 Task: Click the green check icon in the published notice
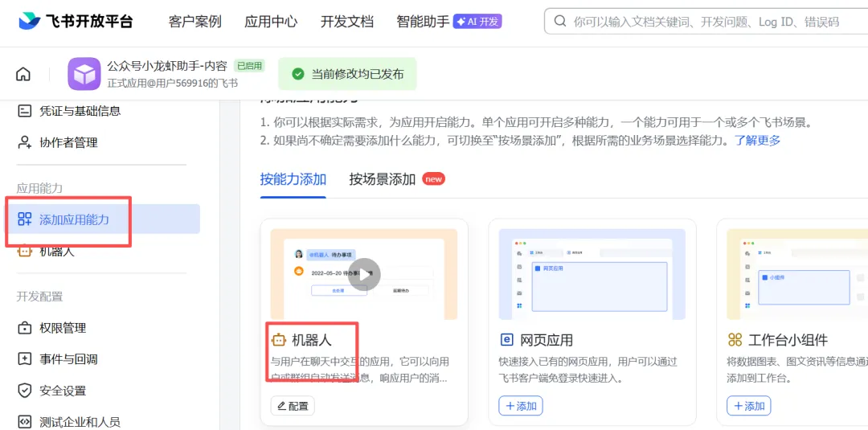(x=298, y=74)
